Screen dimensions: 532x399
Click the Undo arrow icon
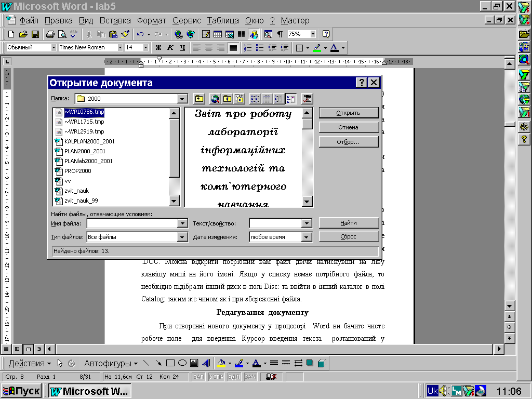tap(140, 34)
